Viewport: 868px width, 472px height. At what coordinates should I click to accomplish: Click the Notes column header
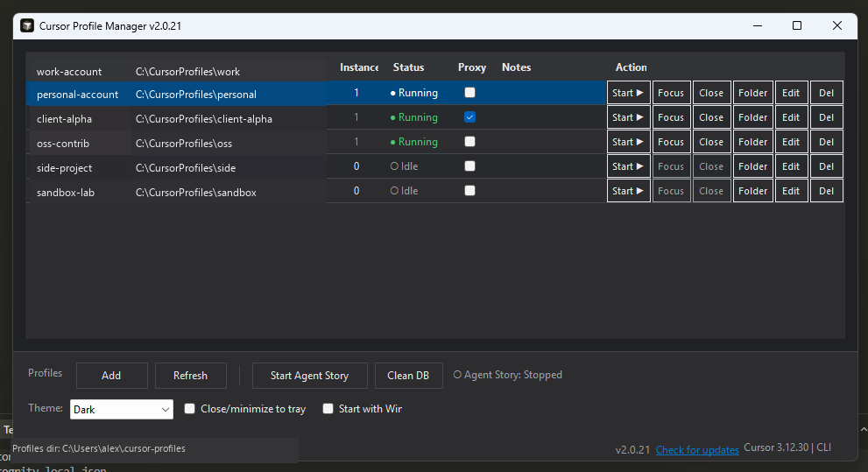516,67
